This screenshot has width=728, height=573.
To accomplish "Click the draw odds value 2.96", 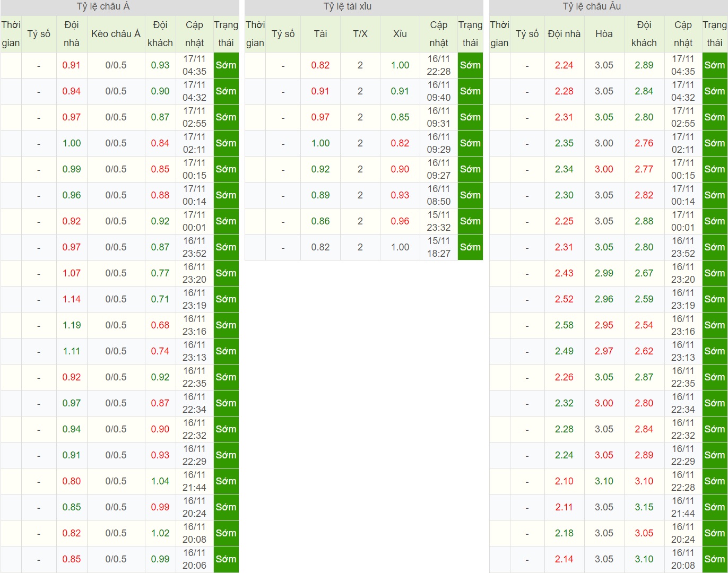I will 604,299.
